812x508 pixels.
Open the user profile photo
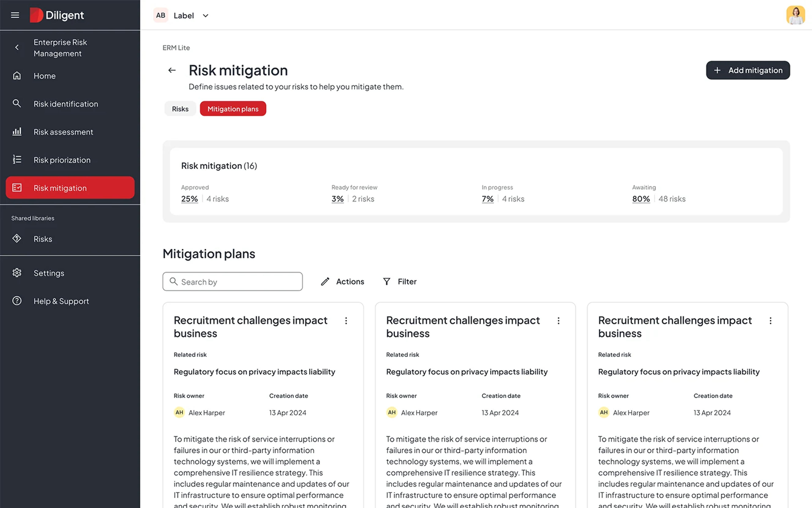pos(796,15)
